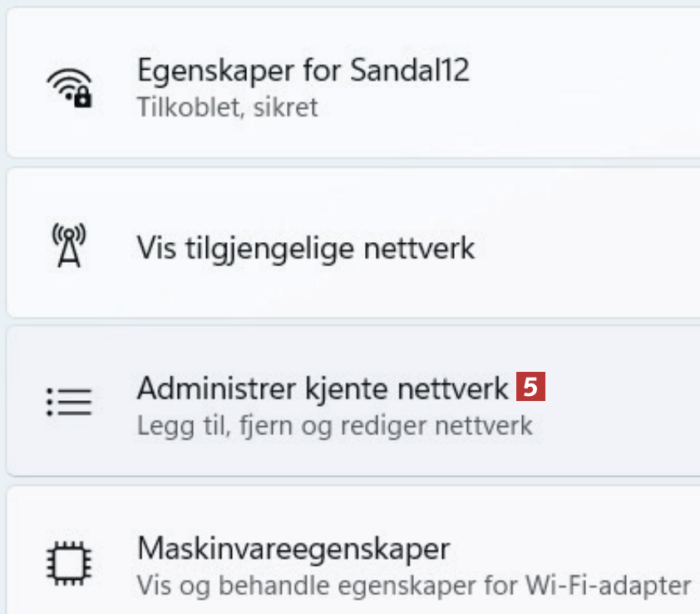This screenshot has height=614, width=700.
Task: Click the "Legg til, fjern og rediger nettverk" subtitle
Action: click(x=333, y=426)
